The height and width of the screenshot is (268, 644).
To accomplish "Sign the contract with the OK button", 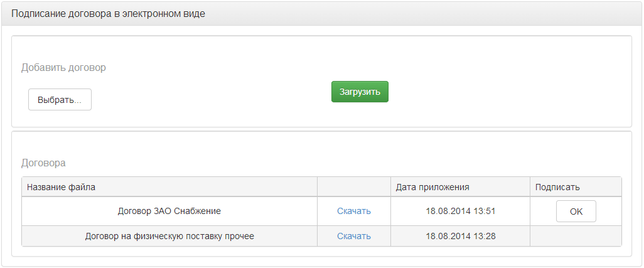I will pyautogui.click(x=576, y=212).
